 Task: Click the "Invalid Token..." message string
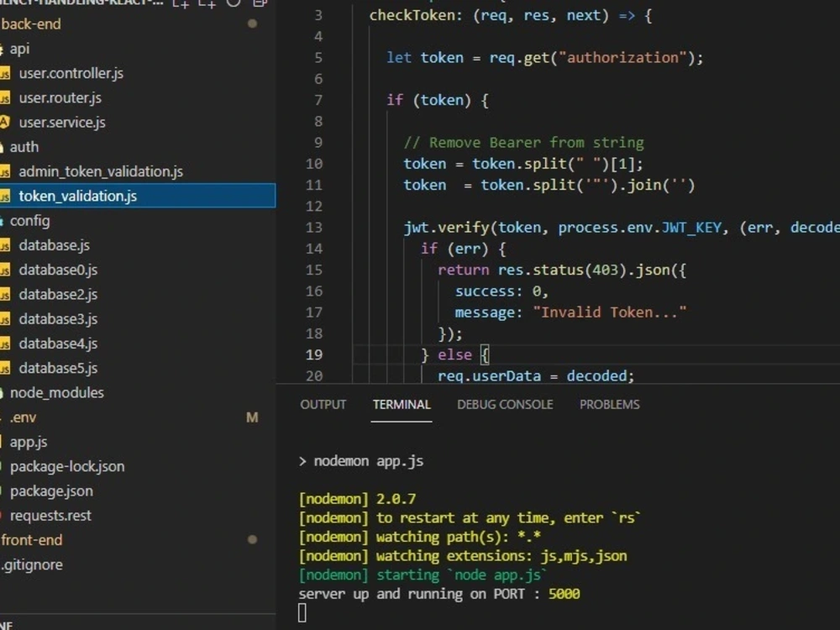tap(610, 312)
